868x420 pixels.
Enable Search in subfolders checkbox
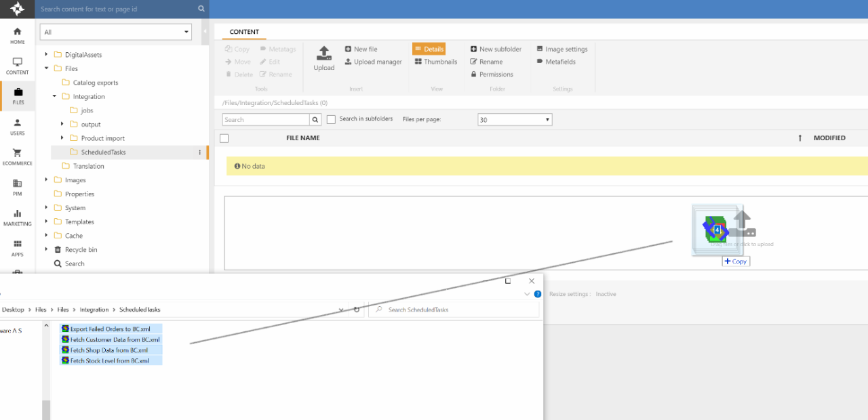click(x=331, y=120)
